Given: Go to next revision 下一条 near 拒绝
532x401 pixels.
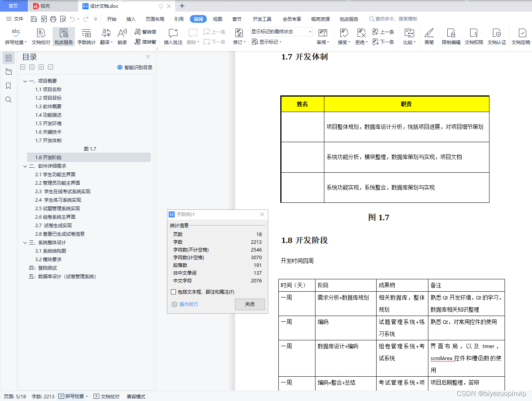Looking at the screenshot, I should (383, 42).
